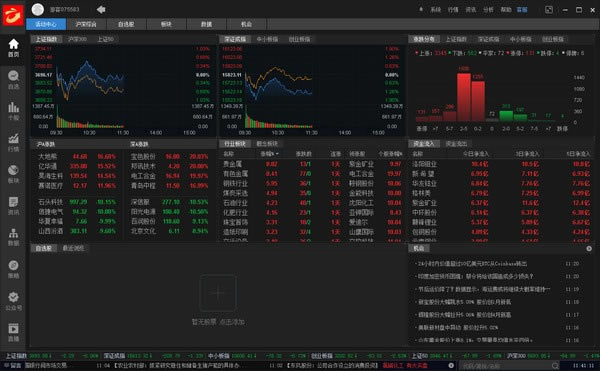
Task: Select the 沪深综合 top tab
Action: point(86,24)
